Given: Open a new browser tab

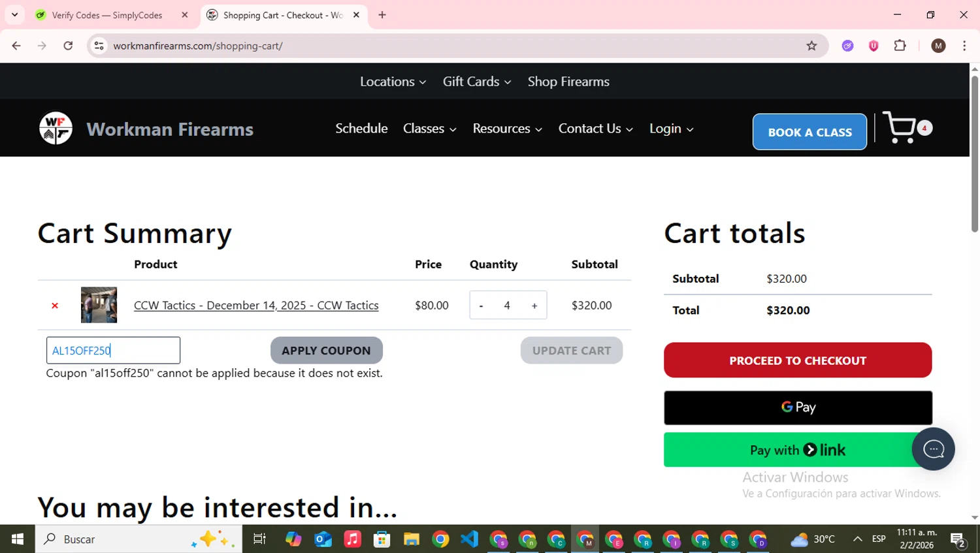Looking at the screenshot, I should click(382, 15).
